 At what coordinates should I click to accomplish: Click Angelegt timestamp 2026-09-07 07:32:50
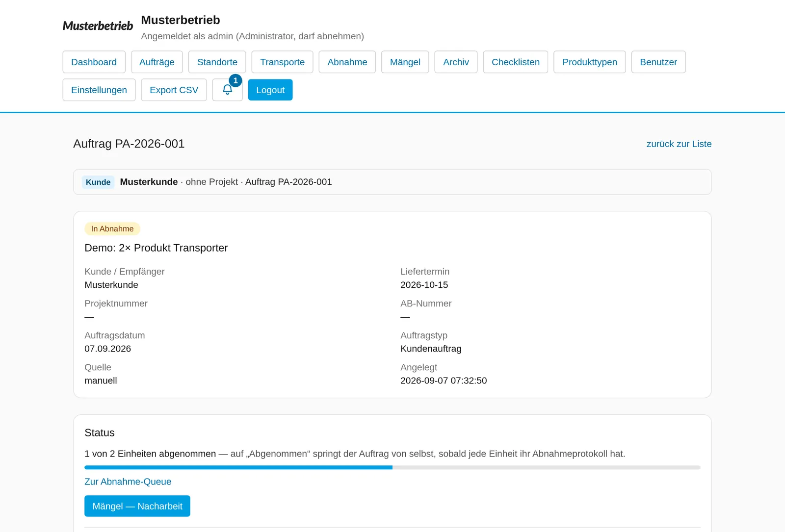click(x=444, y=380)
